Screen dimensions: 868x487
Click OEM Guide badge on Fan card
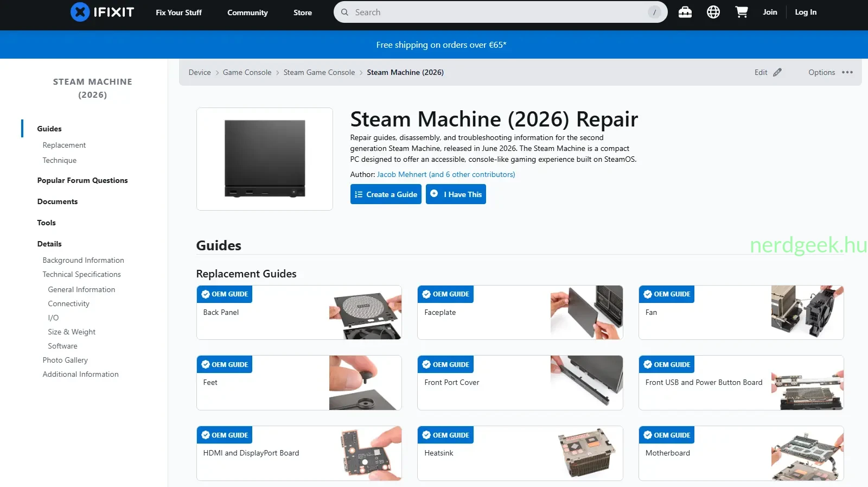[667, 294]
